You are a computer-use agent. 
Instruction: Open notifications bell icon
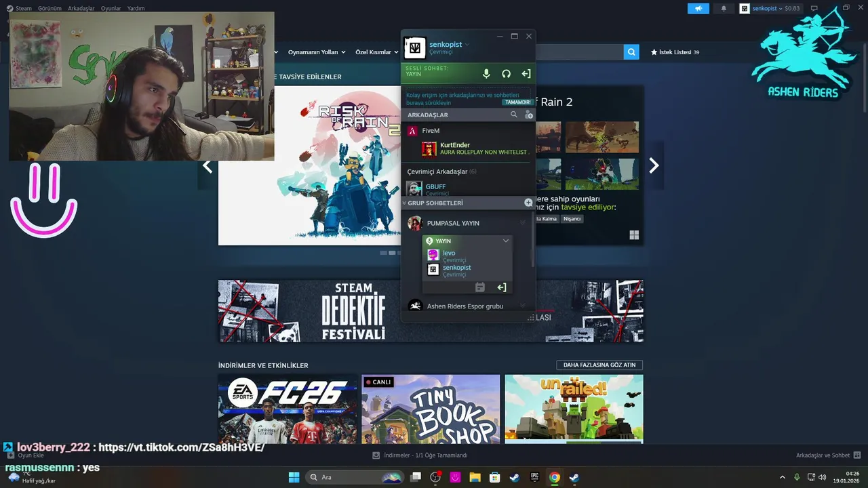[x=723, y=8]
